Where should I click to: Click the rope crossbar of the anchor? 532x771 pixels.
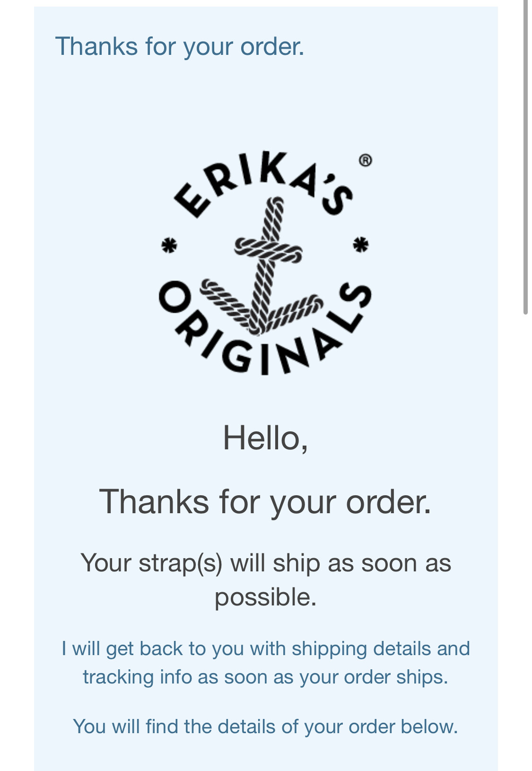click(268, 251)
